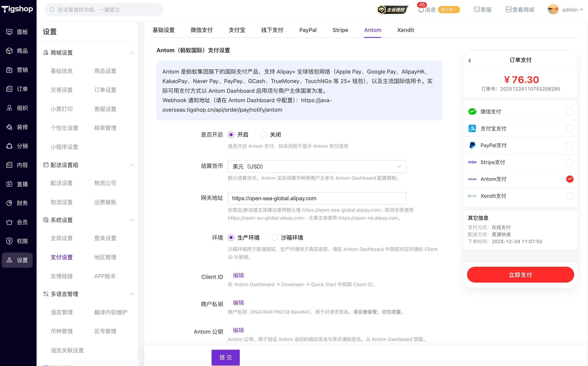Open the 分销 distribution sidebar icon
Screen dimensions: 588x366
click(x=9, y=146)
